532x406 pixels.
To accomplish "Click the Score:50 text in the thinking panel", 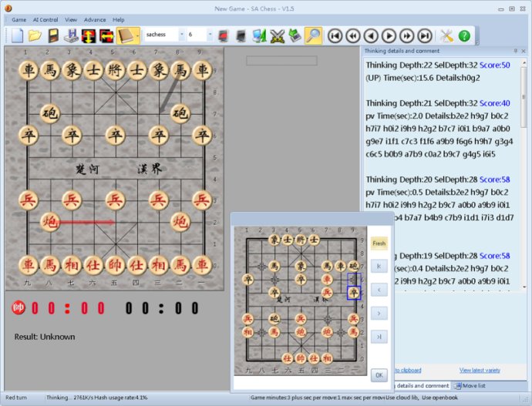I will [495, 65].
